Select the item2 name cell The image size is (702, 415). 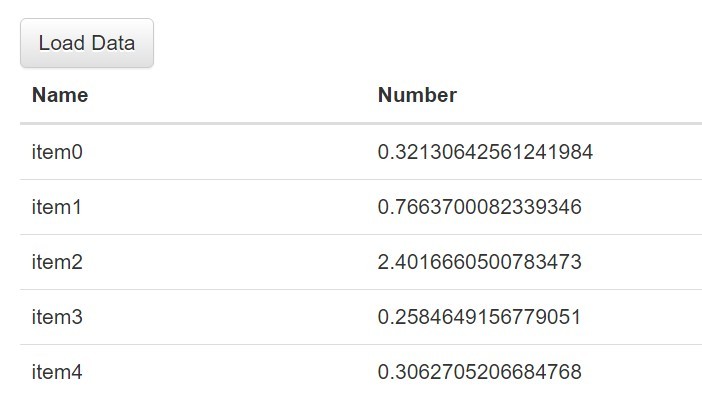pyautogui.click(x=57, y=262)
